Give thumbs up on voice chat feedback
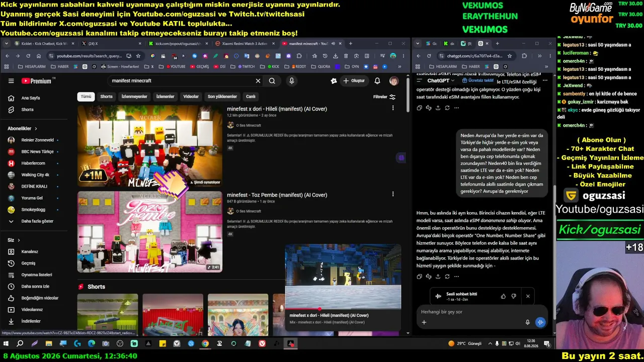The image size is (644, 362). coord(503,296)
